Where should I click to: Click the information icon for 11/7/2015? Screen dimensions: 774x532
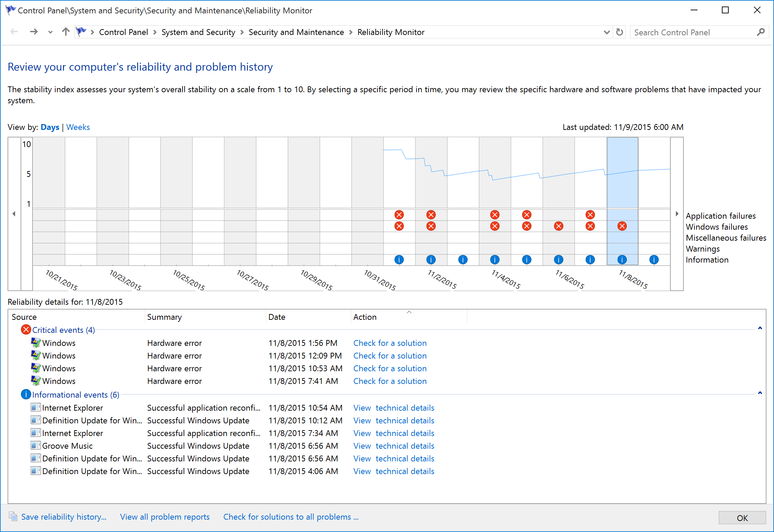tap(590, 259)
